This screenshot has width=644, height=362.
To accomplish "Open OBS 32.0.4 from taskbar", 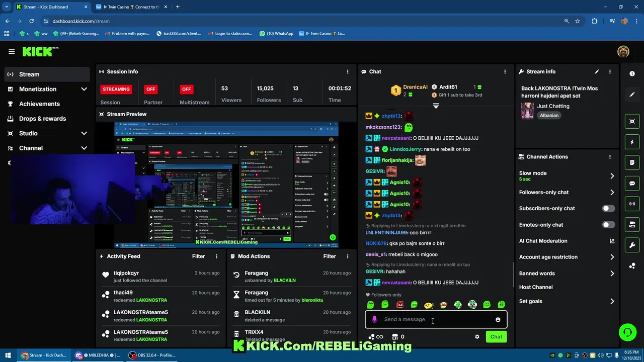I will point(151,355).
